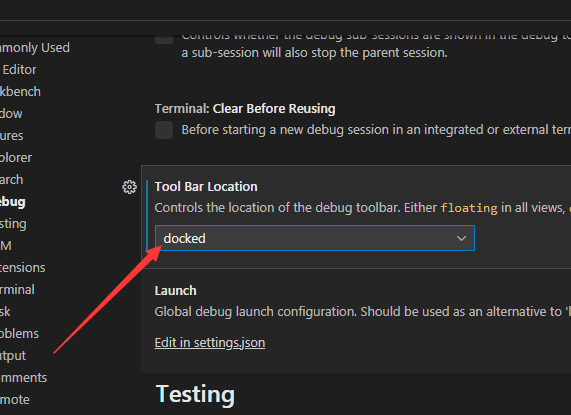Select the Remote settings category
The image size is (571, 415).
15,400
